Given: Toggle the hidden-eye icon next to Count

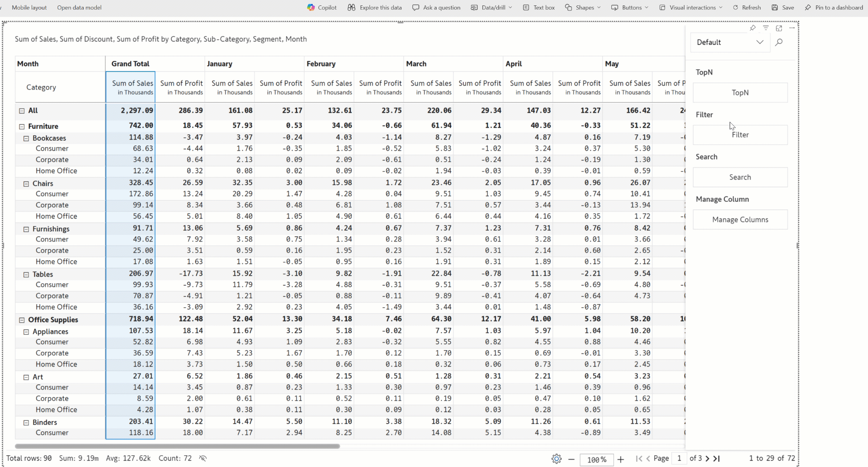Looking at the screenshot, I should [x=203, y=458].
